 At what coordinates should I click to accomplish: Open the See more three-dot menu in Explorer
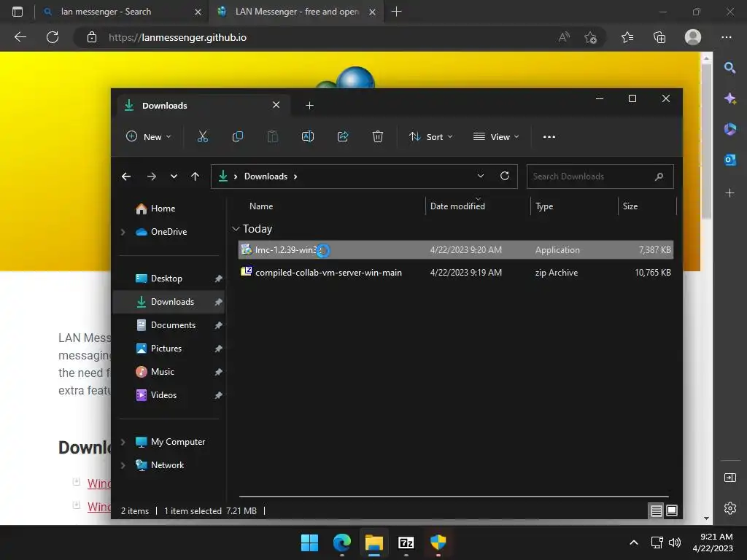click(x=549, y=136)
